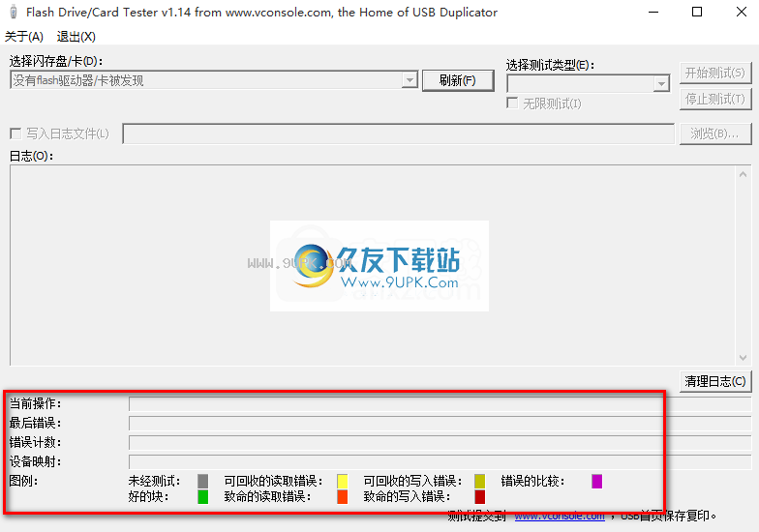This screenshot has height=532, width=759.
Task: Click the app icon in the title bar
Action: tap(14, 12)
